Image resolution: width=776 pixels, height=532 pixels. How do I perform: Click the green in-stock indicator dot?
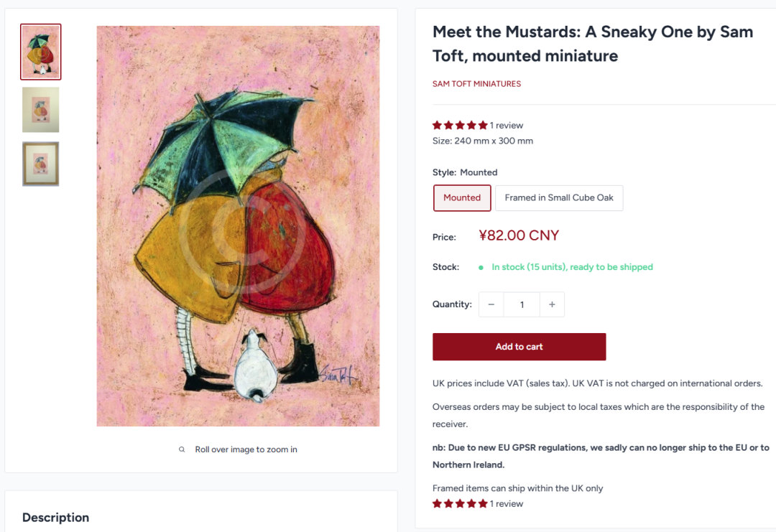(x=481, y=267)
